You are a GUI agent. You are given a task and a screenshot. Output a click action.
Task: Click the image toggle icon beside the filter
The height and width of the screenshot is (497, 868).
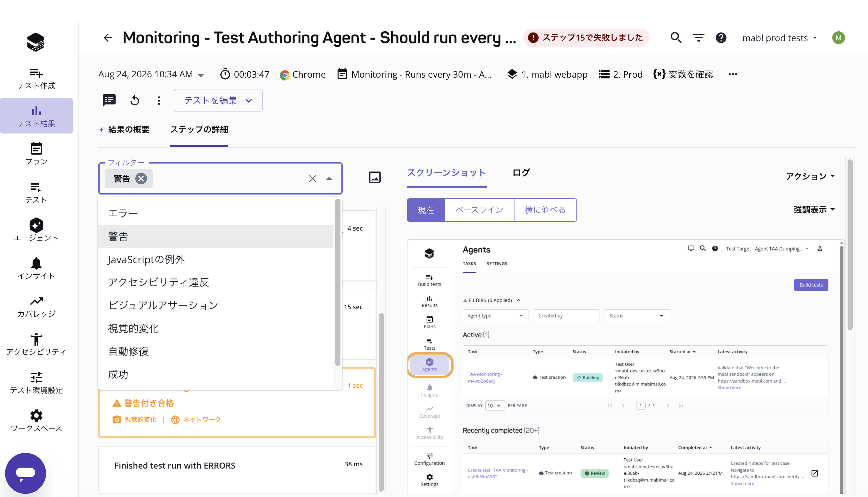click(375, 177)
